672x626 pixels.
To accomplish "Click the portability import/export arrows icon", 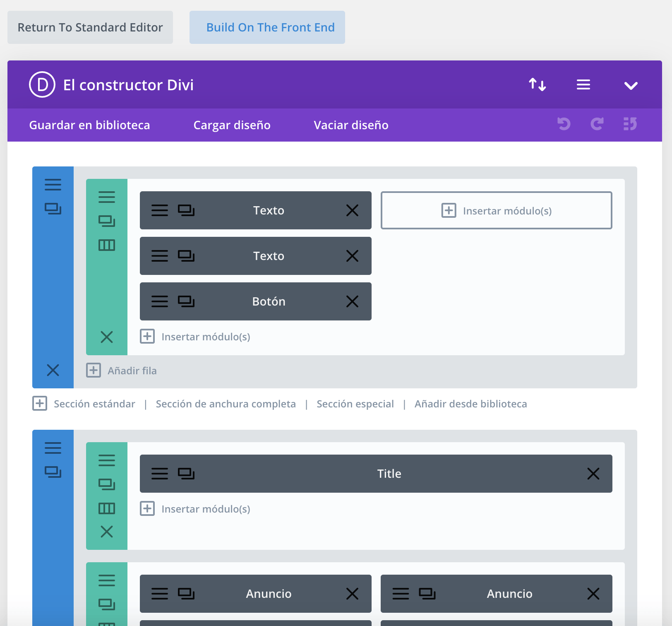I will coord(537,84).
